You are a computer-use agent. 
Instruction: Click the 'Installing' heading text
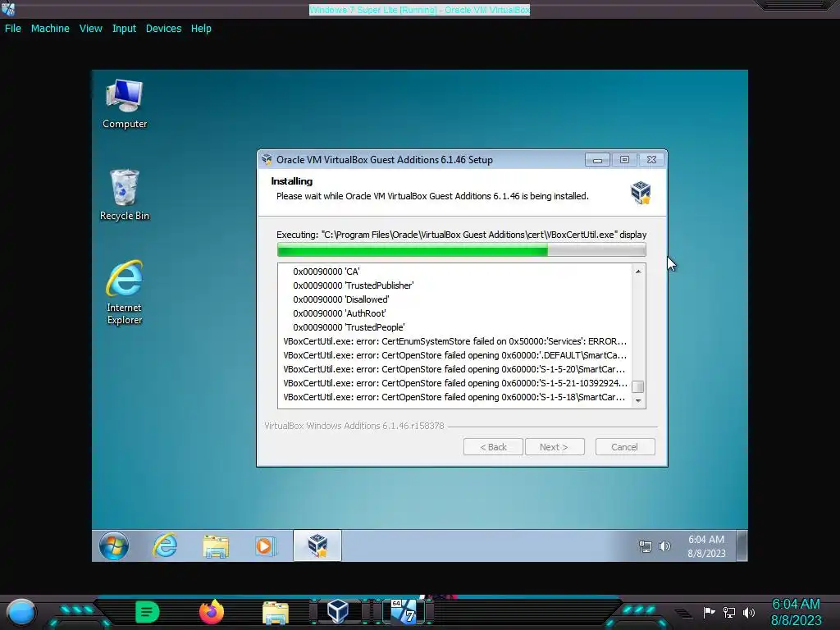tap(291, 181)
